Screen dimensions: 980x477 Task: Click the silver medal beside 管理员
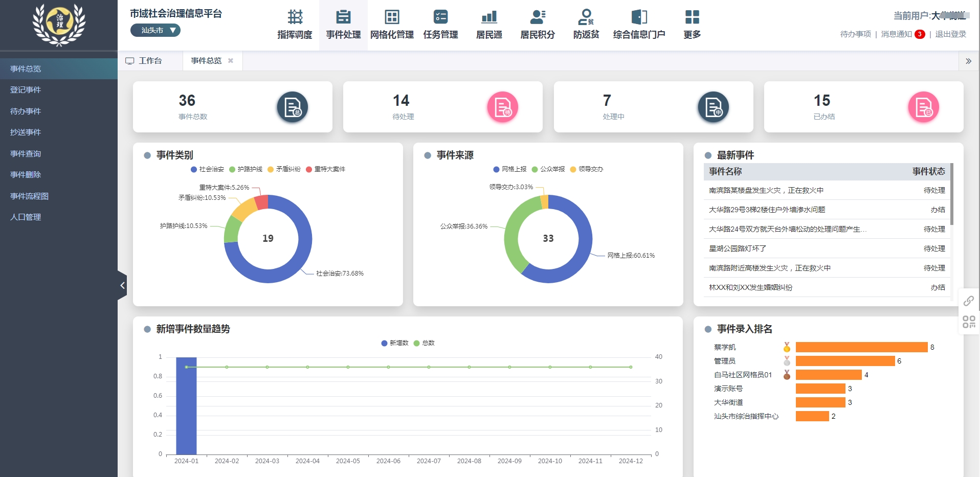click(787, 361)
